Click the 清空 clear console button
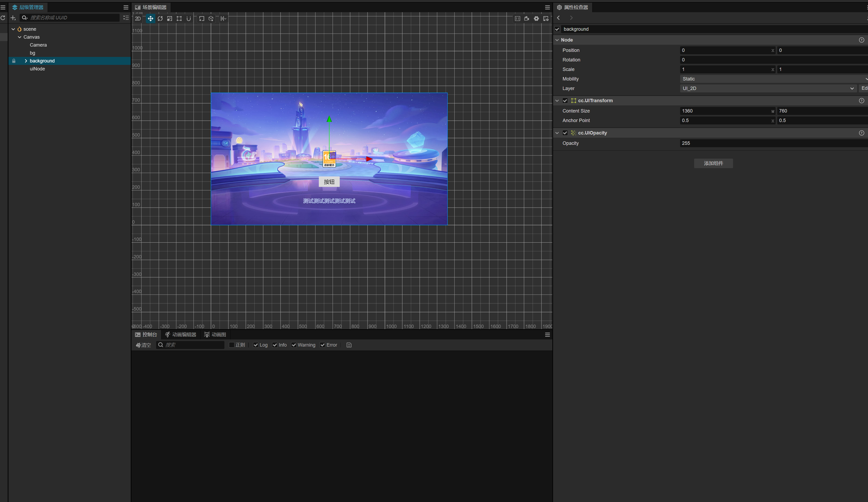 (x=143, y=345)
